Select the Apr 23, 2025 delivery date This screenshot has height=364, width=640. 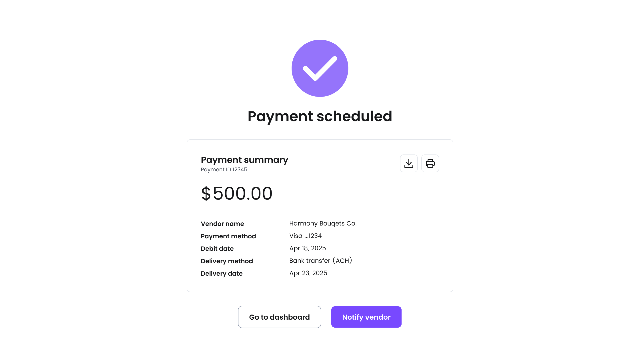click(x=308, y=273)
